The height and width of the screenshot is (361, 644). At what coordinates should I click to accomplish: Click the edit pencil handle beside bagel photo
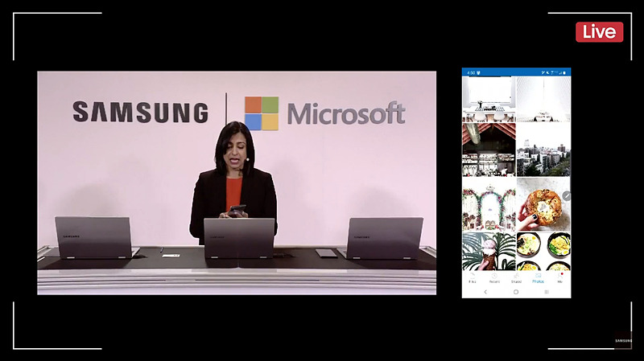point(567,195)
